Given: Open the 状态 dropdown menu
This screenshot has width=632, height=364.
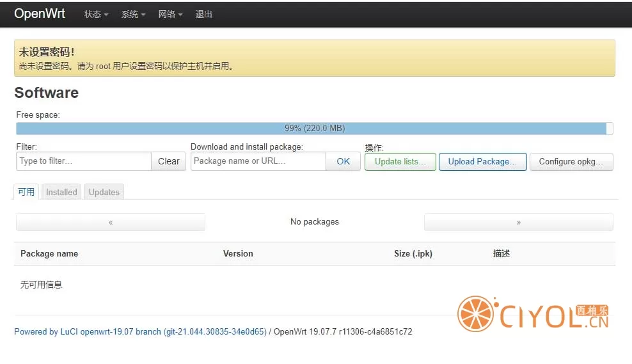Looking at the screenshot, I should [96, 14].
